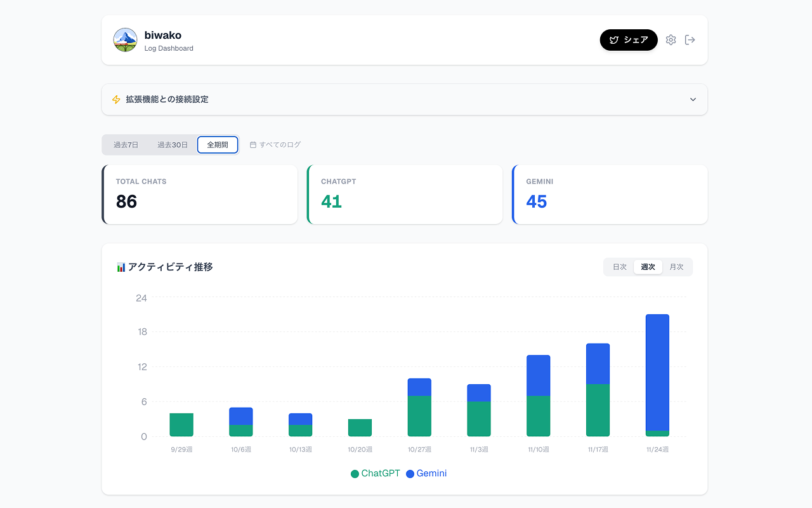812x508 pixels.
Task: Toggle the Gemini legend entry
Action: pos(426,474)
